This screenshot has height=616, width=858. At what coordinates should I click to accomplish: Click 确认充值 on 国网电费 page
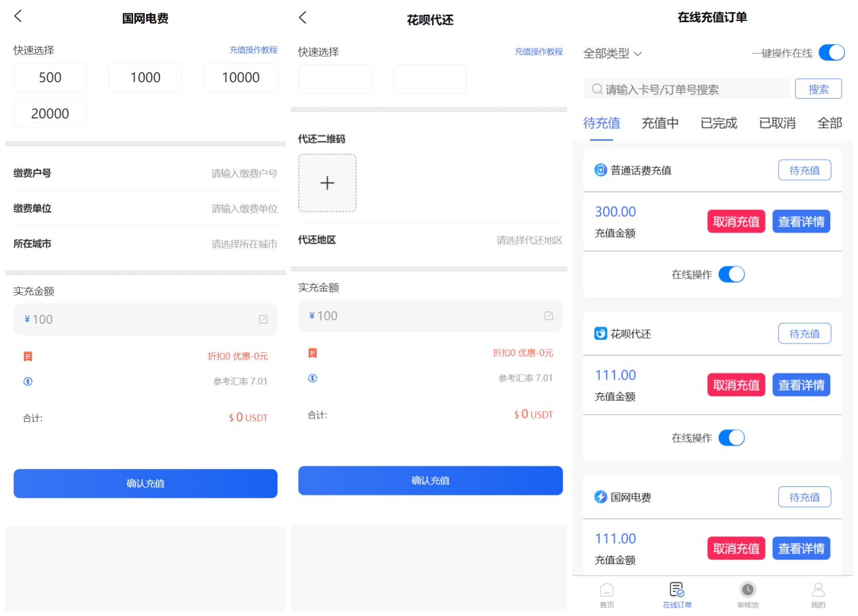pyautogui.click(x=145, y=484)
